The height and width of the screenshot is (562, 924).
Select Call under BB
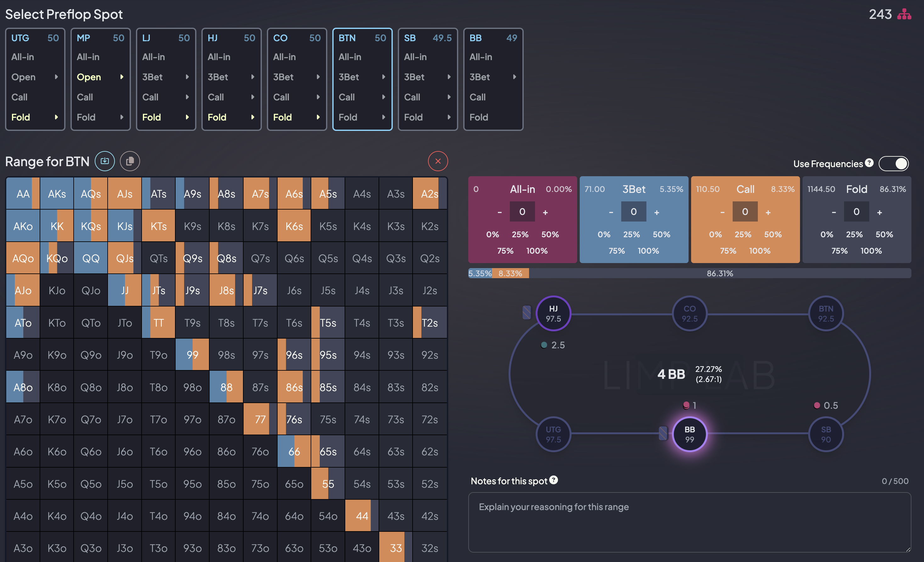point(477,97)
